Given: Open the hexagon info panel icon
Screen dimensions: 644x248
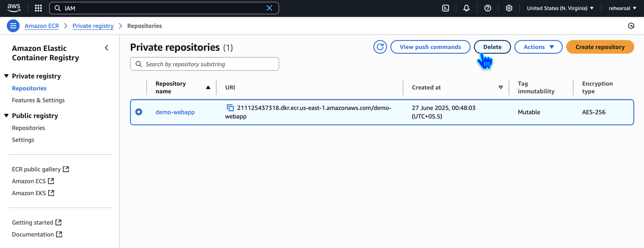Looking at the screenshot, I should [631, 26].
